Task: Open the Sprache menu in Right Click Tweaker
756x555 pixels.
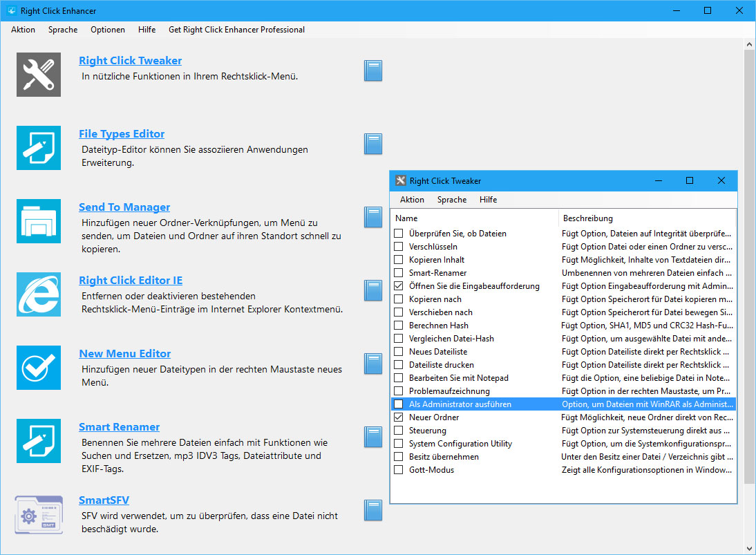Action: pyautogui.click(x=452, y=200)
